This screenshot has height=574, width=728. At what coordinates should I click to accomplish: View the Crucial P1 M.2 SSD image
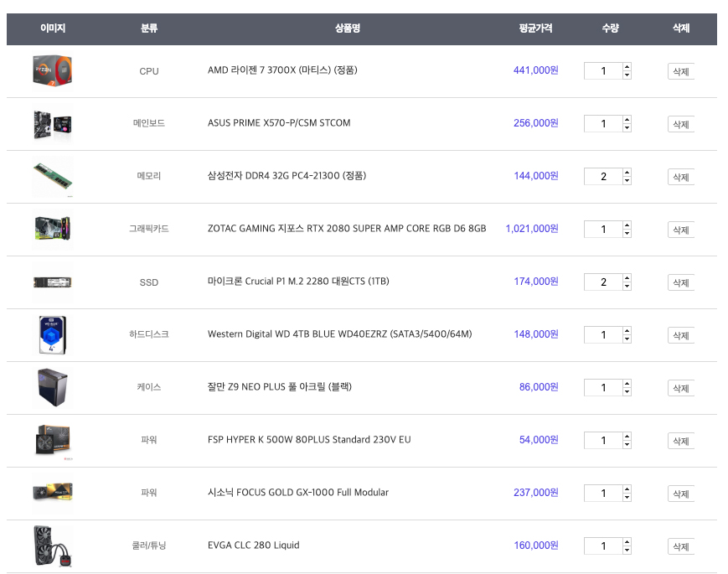[x=53, y=282]
